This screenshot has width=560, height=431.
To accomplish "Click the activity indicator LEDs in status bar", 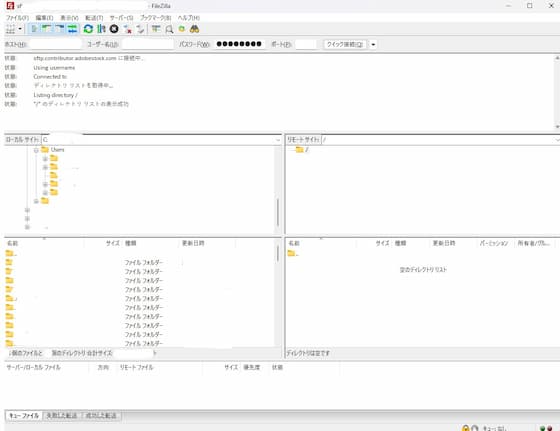I will (546, 428).
